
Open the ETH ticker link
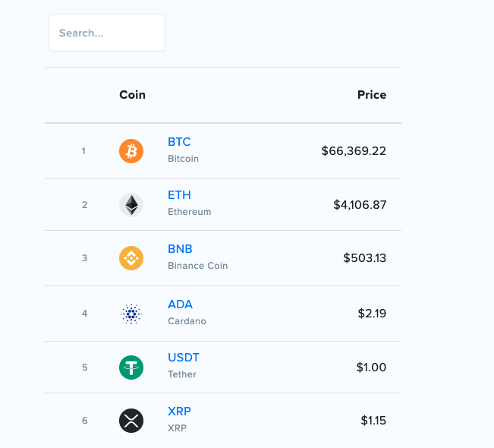click(x=179, y=195)
